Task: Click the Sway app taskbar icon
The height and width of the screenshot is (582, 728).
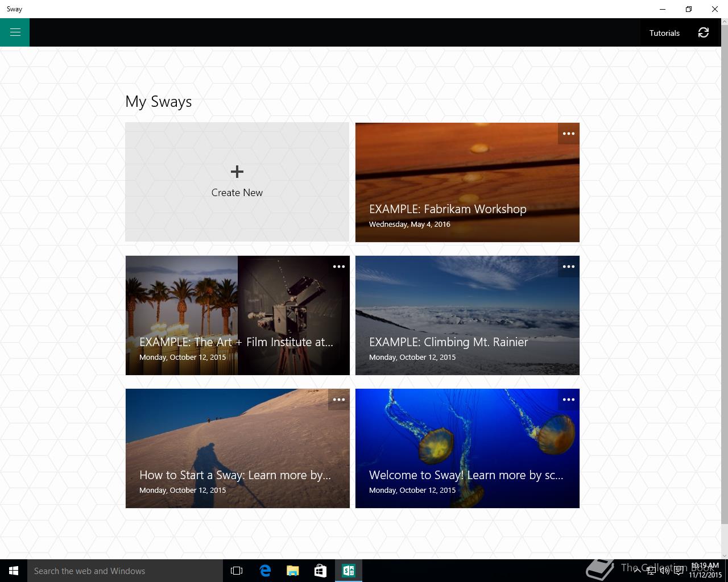Action: point(348,571)
